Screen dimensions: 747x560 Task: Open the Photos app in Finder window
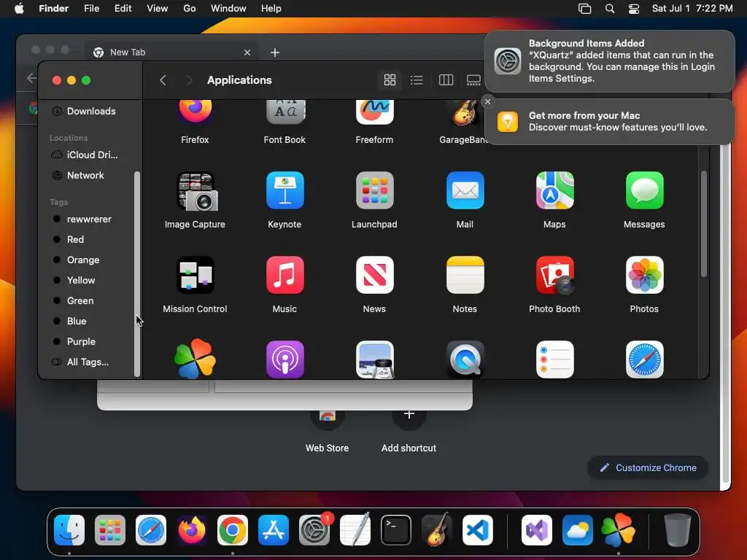coord(644,275)
